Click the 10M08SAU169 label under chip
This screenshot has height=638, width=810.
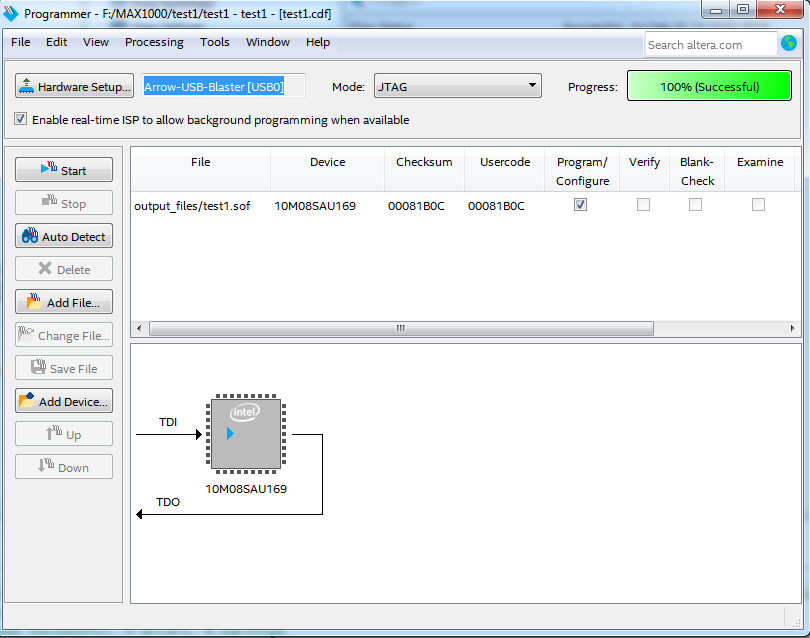tap(246, 489)
